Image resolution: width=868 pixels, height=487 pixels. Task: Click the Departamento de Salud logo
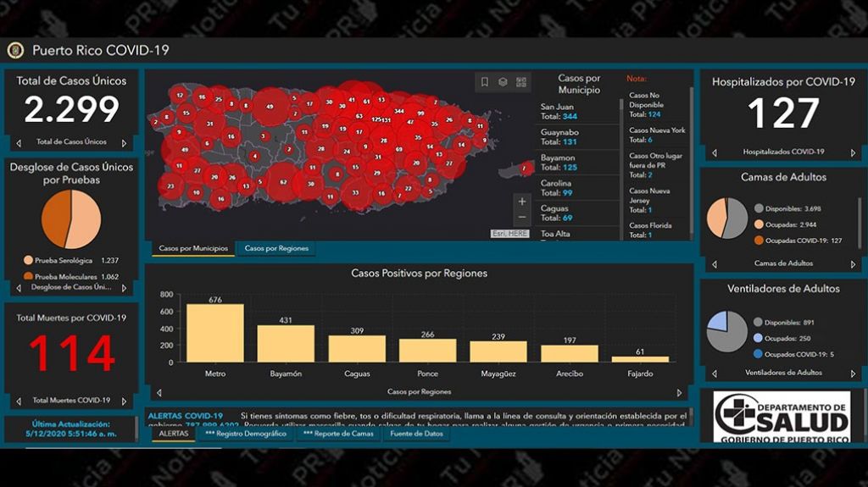coord(781,417)
